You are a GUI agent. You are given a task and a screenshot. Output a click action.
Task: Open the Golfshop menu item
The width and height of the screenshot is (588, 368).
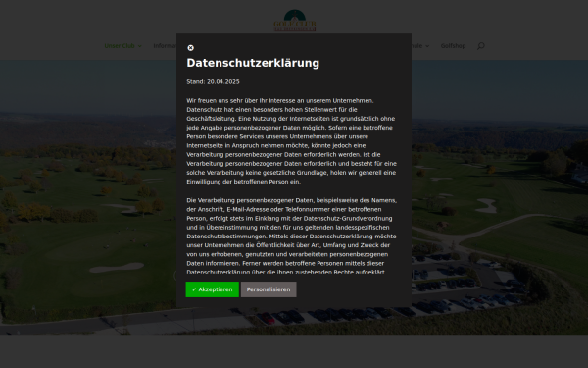pos(453,46)
